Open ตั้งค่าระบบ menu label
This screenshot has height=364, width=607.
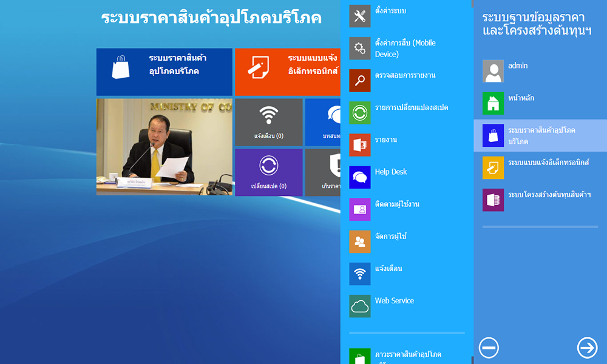click(x=390, y=11)
